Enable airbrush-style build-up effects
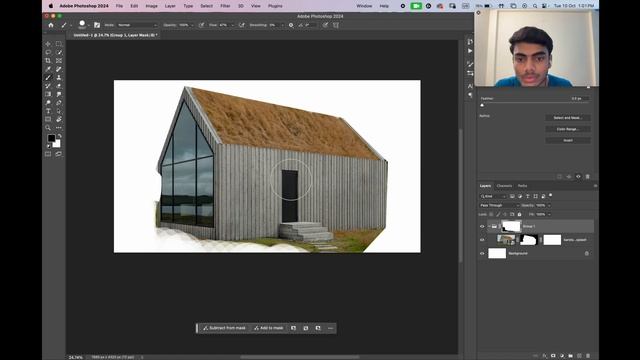Screen dimensions: 640x360 click(x=241, y=25)
